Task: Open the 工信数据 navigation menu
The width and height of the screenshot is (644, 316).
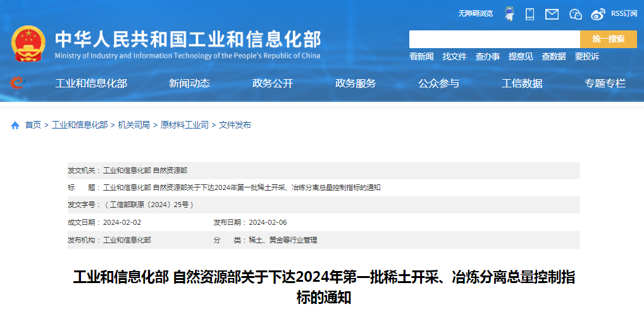Action: click(522, 83)
